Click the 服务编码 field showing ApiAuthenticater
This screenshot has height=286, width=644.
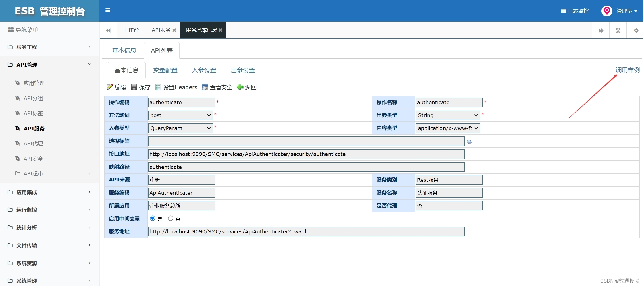click(x=182, y=193)
